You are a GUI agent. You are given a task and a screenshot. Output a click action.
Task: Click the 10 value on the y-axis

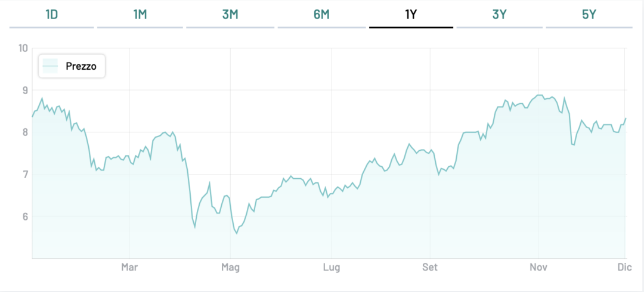coord(24,48)
